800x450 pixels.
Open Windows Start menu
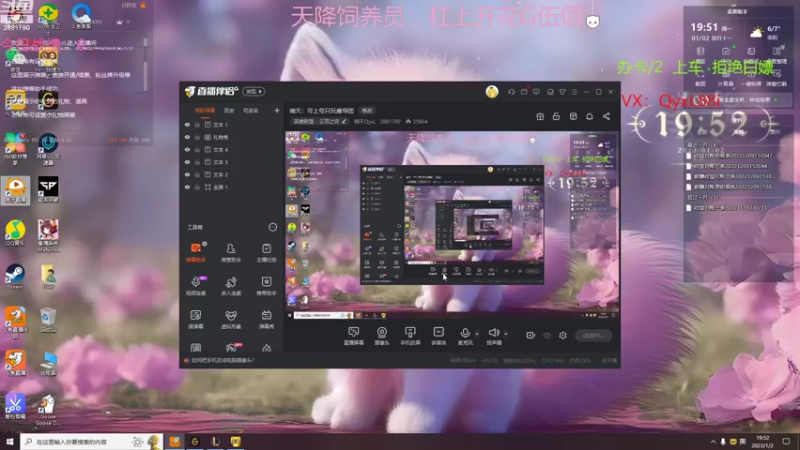coord(10,442)
